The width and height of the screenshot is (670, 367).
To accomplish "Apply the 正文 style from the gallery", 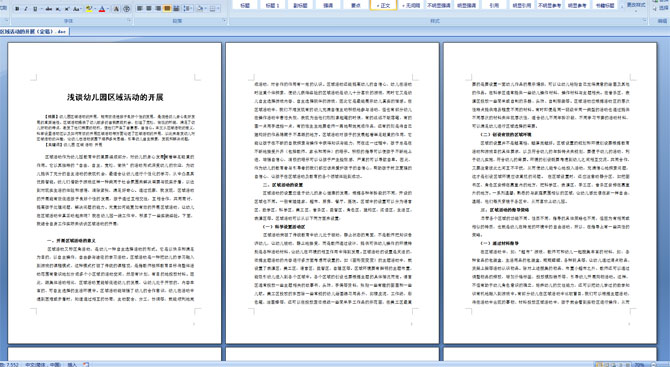I will click(x=383, y=5).
